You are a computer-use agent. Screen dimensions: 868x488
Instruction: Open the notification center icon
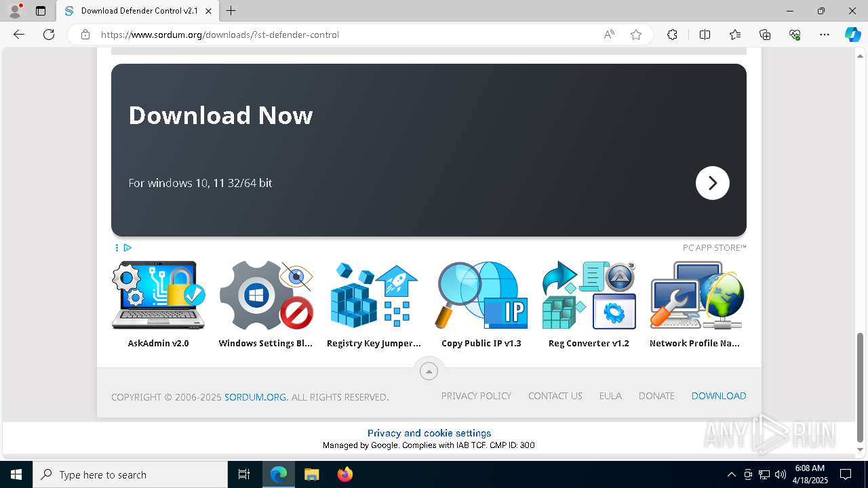pos(846,474)
